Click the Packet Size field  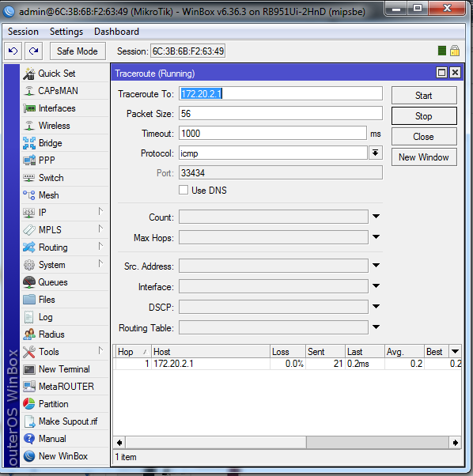pos(281,114)
